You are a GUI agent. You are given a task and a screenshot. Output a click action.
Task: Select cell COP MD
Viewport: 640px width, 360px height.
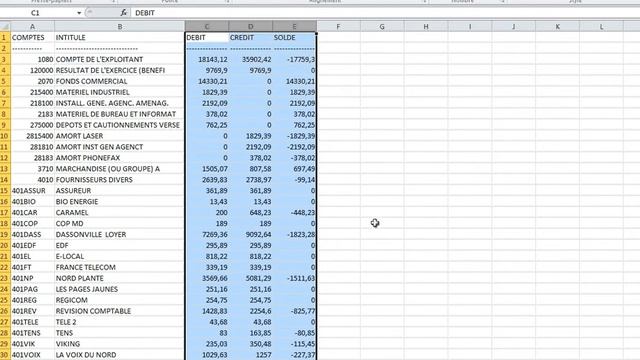click(x=120, y=224)
